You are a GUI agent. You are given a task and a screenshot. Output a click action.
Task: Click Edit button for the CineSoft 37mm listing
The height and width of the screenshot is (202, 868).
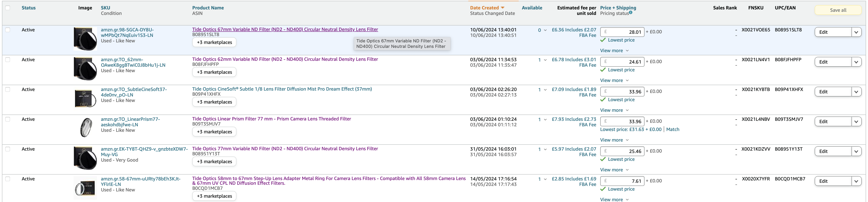(x=833, y=92)
